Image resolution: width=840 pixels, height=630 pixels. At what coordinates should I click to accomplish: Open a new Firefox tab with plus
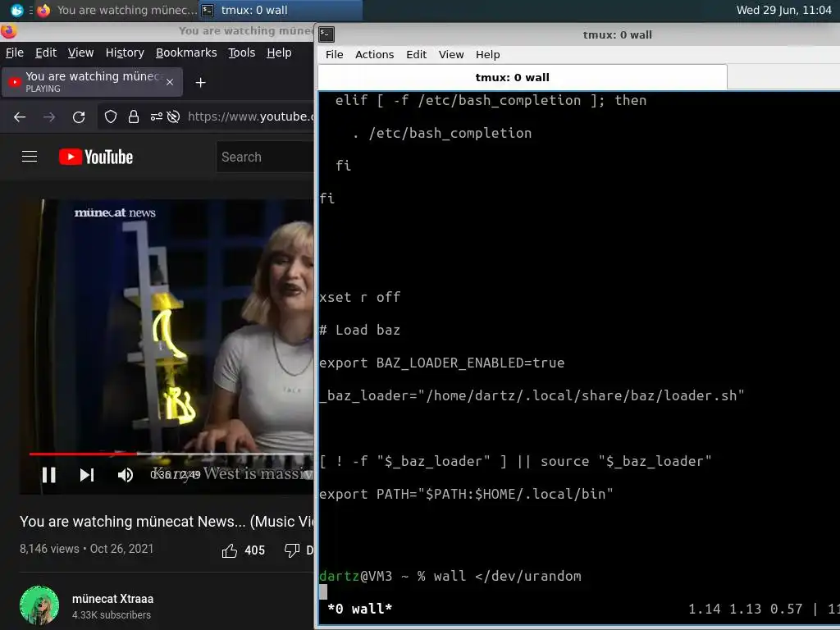pos(200,83)
